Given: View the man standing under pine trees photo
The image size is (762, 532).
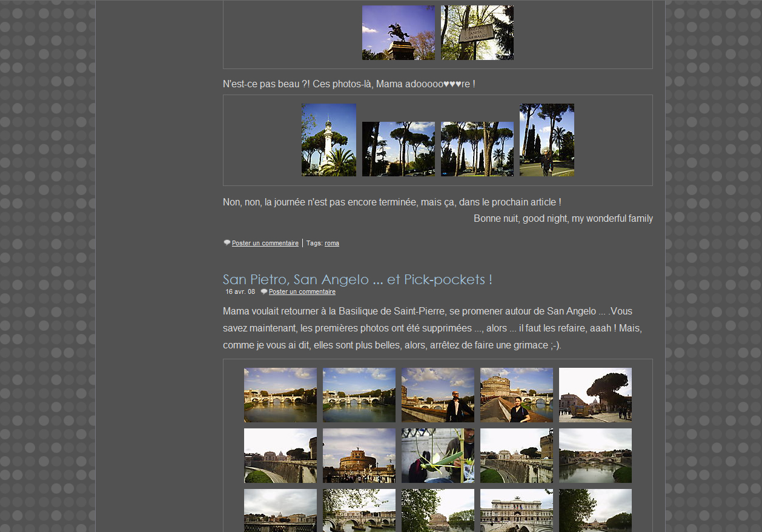Looking at the screenshot, I should pos(546,140).
